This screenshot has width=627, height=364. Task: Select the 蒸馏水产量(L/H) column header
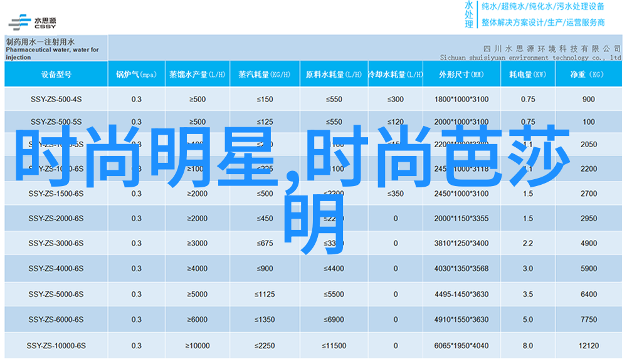click(x=197, y=75)
